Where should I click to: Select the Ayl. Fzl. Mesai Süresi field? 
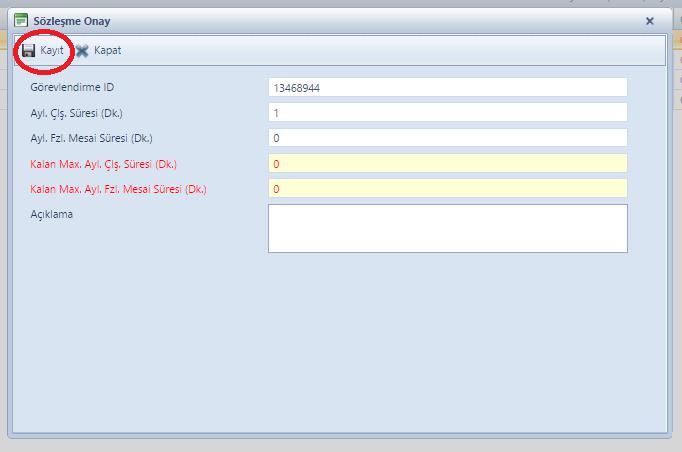pos(447,138)
